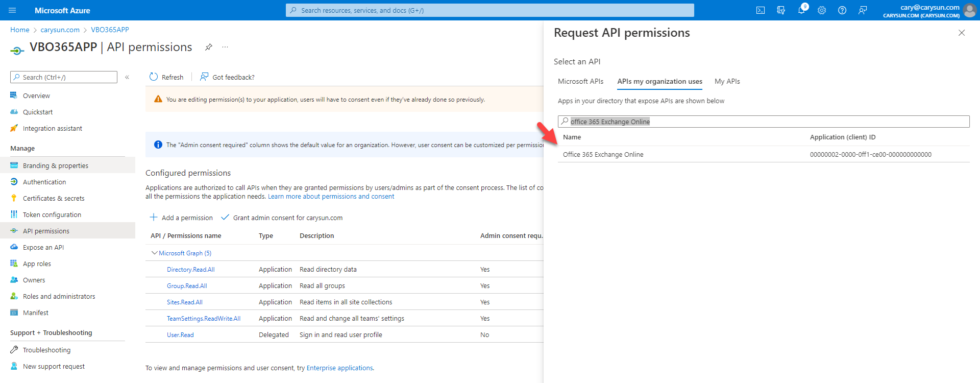Focus the top resource search bar
This screenshot has height=383, width=980.
pos(490,10)
